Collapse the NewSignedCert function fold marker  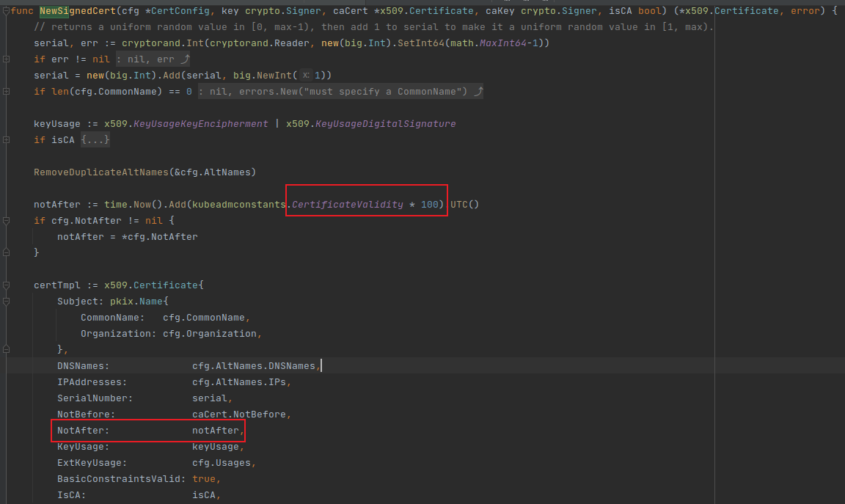coord(6,11)
